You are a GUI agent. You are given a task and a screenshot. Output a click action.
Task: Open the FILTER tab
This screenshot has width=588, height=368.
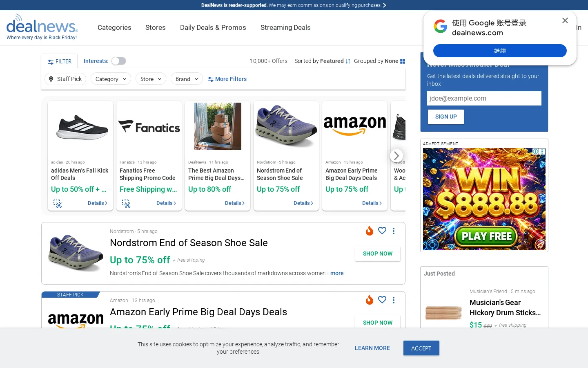tap(60, 61)
